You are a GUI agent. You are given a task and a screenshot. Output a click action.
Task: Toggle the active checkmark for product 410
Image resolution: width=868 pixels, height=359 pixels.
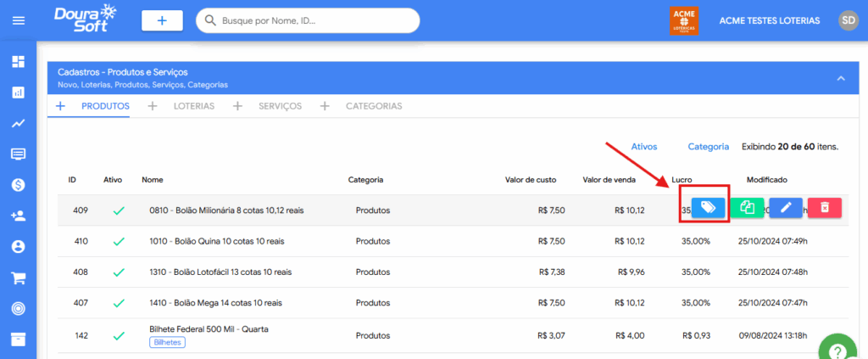click(x=118, y=241)
